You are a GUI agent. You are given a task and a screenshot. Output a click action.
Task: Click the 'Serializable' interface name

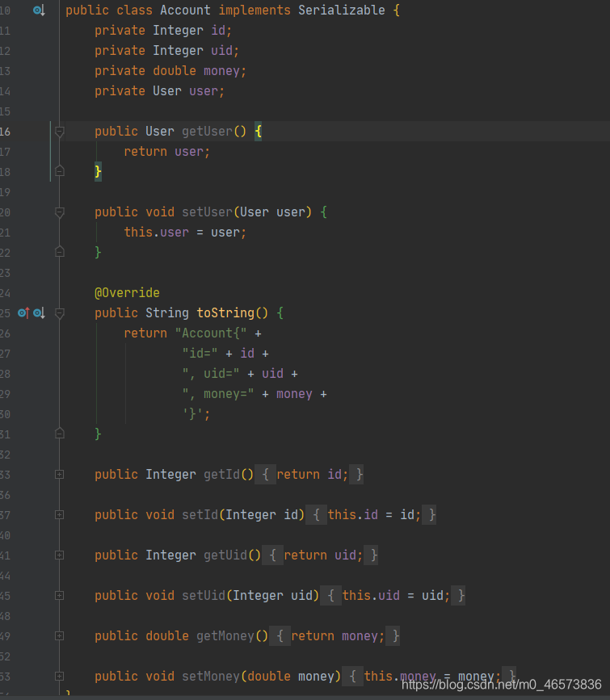click(342, 10)
